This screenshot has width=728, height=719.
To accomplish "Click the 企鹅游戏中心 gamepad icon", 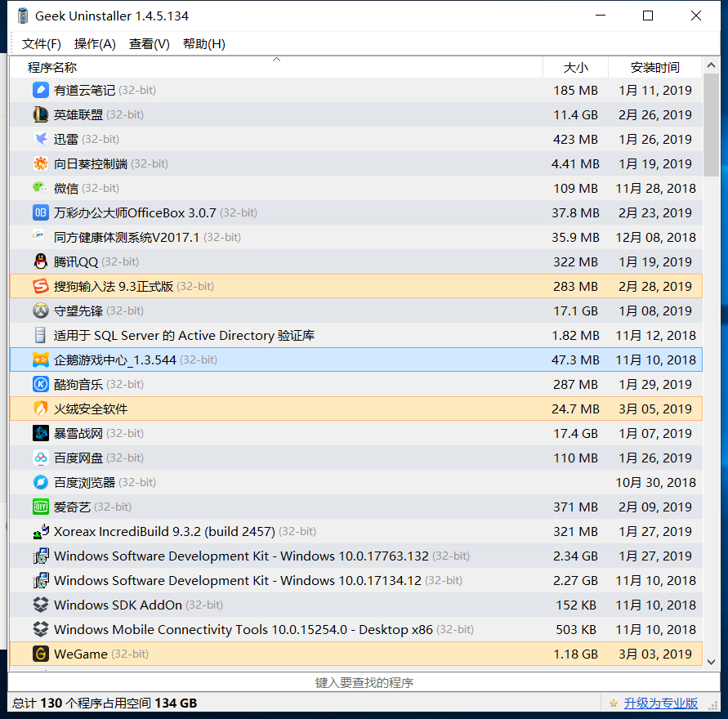I will [x=40, y=359].
